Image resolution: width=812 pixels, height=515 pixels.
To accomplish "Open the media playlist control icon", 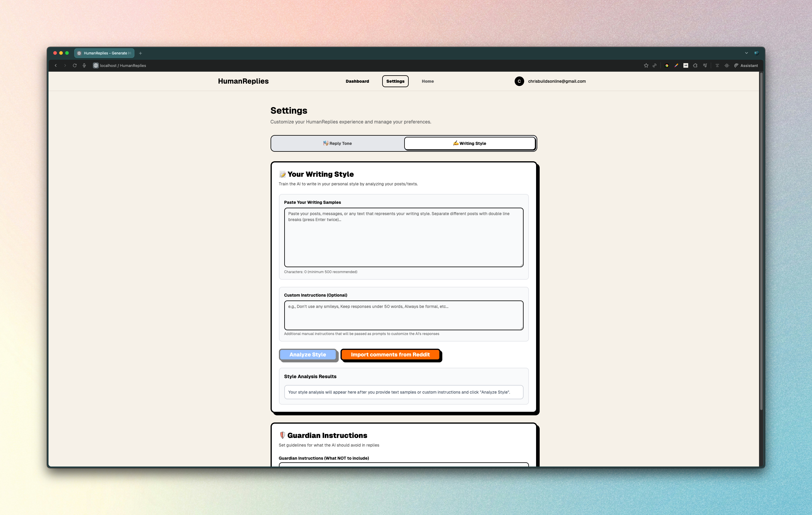I will [705, 66].
